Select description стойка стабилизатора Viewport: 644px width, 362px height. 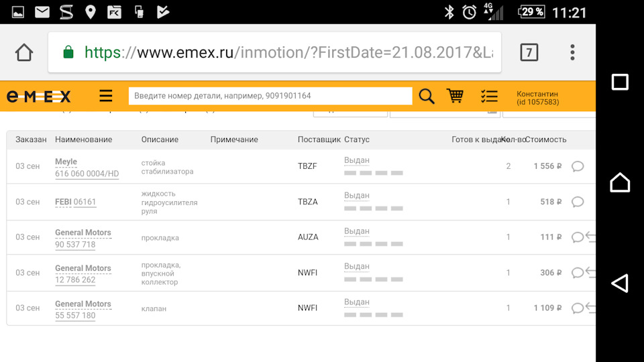point(167,167)
